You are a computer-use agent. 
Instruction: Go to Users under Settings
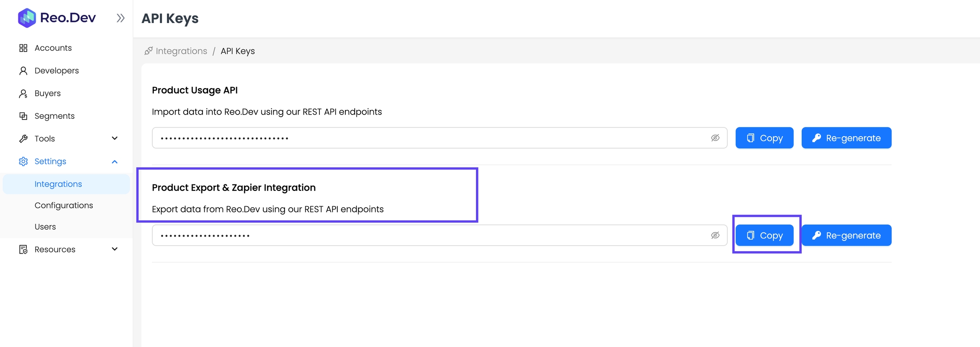(x=45, y=227)
